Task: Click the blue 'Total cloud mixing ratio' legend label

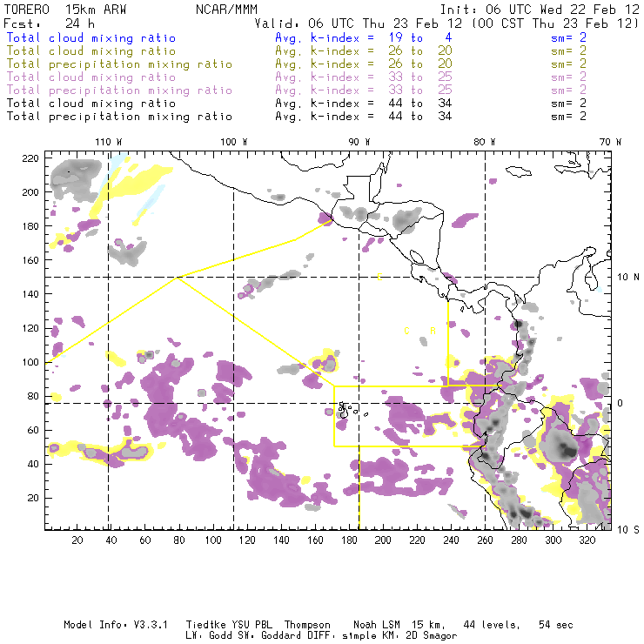Action: coord(91,37)
